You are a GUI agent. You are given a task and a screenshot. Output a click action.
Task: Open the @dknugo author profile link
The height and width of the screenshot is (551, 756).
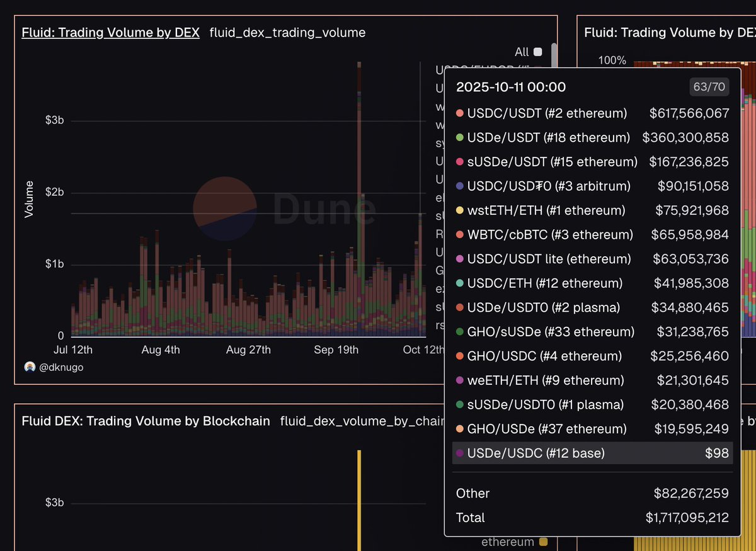61,367
